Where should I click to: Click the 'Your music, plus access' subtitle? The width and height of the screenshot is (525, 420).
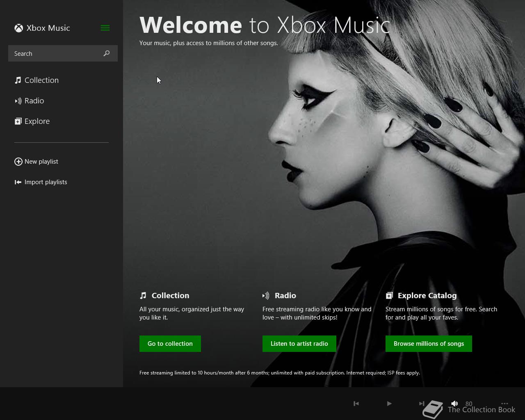[208, 43]
